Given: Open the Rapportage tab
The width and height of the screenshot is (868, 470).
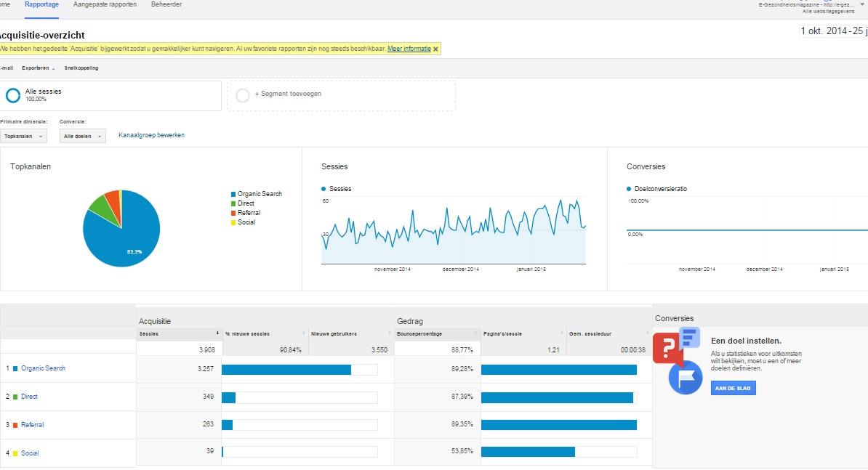Looking at the screenshot, I should tap(41, 4).
